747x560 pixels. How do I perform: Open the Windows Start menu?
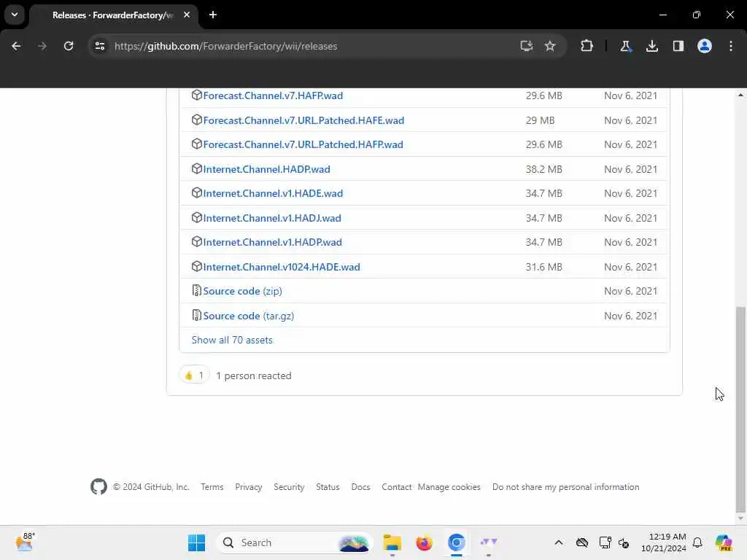click(196, 542)
